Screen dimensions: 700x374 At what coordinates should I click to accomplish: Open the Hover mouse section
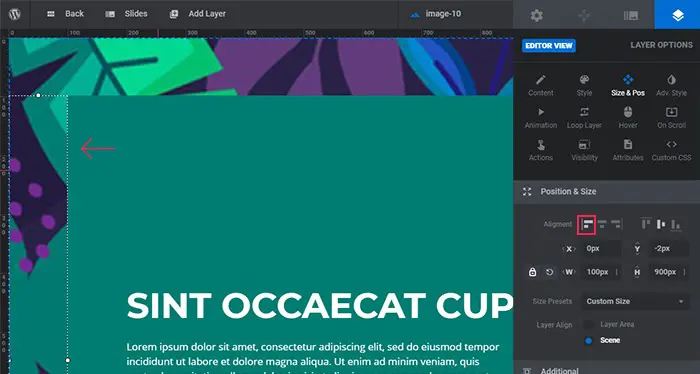click(x=628, y=118)
